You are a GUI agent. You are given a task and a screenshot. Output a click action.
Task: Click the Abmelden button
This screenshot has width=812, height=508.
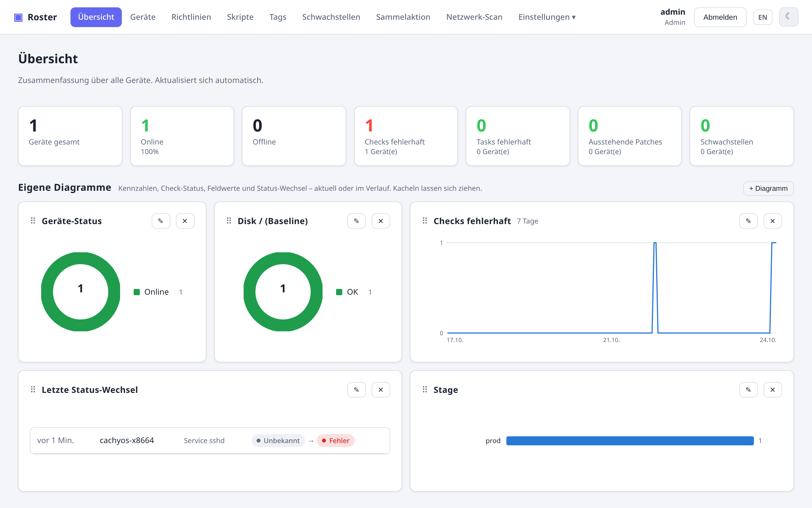pyautogui.click(x=720, y=17)
